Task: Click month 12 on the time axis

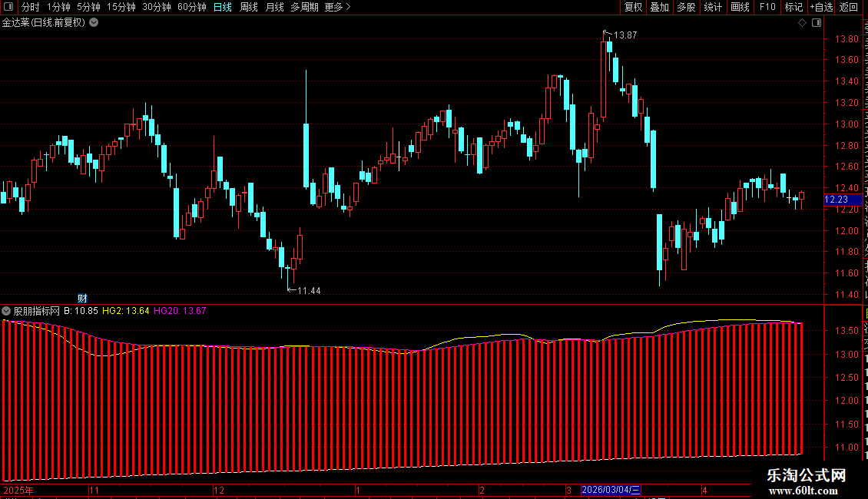Action: 219,490
